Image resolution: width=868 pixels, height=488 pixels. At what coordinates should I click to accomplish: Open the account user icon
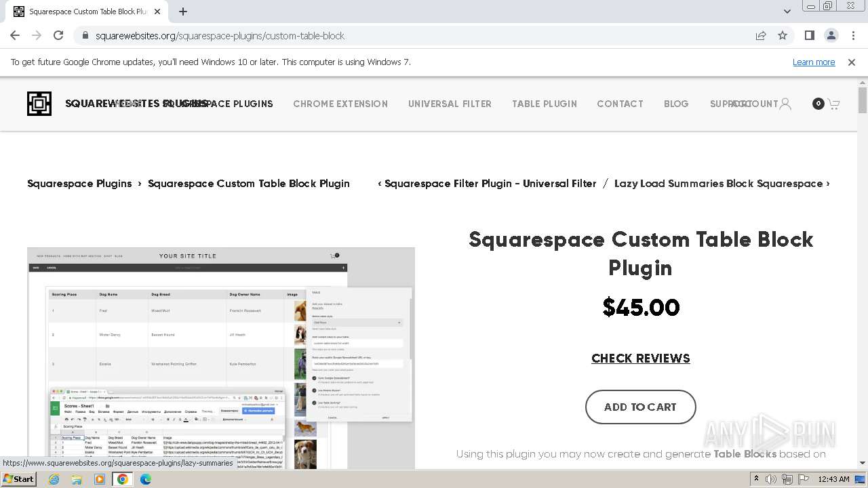[x=785, y=104]
